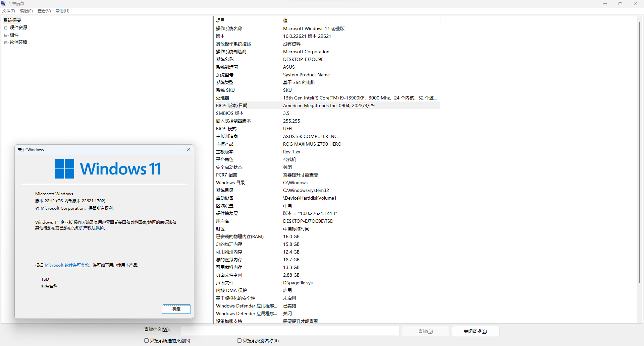Viewport: 644px width, 346px height.
Task: Click the 可用物理内存 row
Action: pos(327,252)
